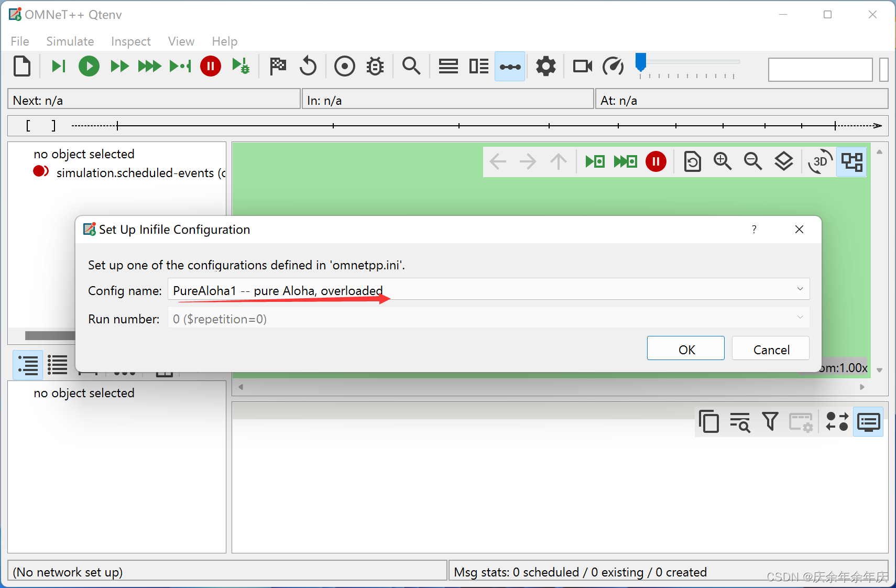Image resolution: width=896 pixels, height=588 pixels.
Task: Toggle event log recording
Action: click(345, 67)
